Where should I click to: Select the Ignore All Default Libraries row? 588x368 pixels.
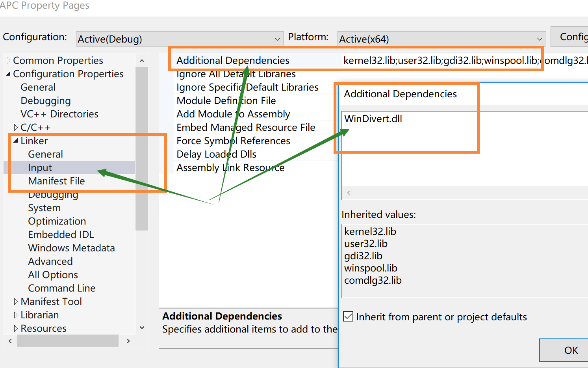236,74
